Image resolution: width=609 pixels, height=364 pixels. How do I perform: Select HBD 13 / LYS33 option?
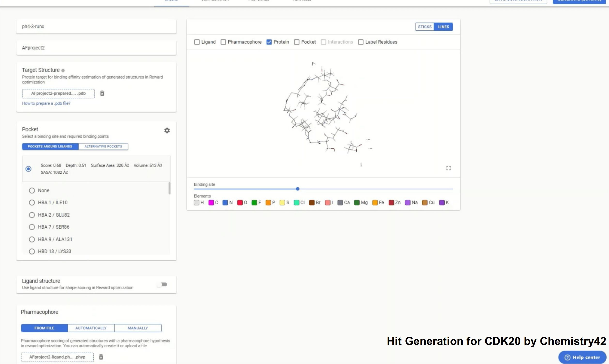[x=32, y=251]
